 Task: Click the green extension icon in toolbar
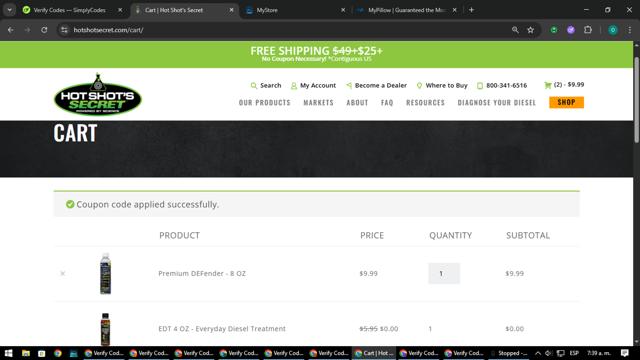coord(554,30)
